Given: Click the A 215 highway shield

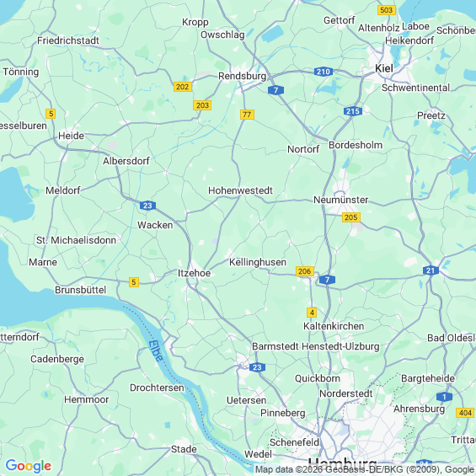Looking at the screenshot, I should pyautogui.click(x=353, y=111).
